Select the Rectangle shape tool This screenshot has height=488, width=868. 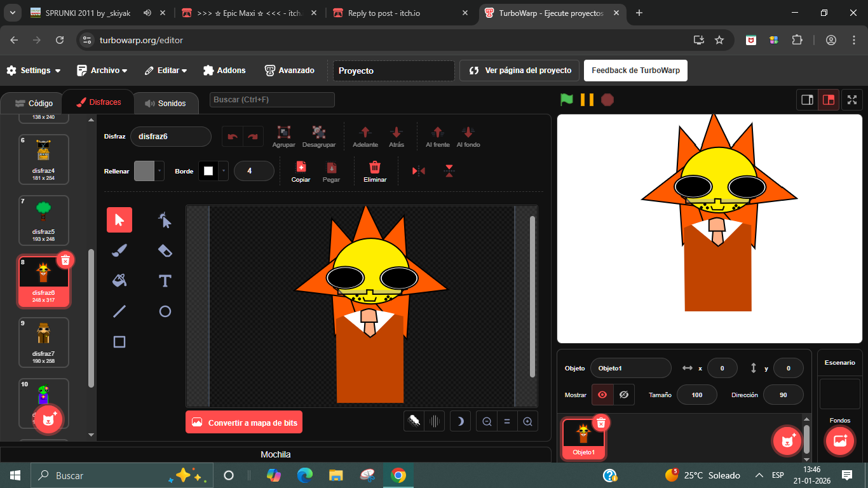point(119,342)
